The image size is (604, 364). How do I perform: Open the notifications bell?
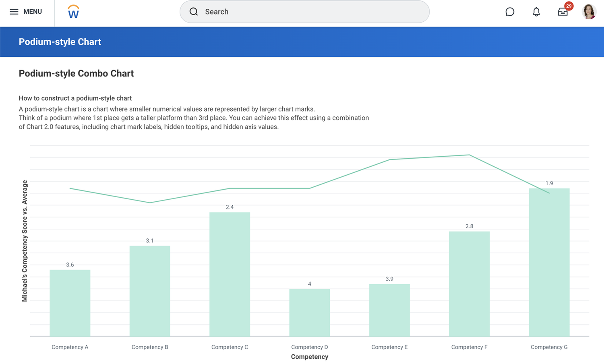536,12
